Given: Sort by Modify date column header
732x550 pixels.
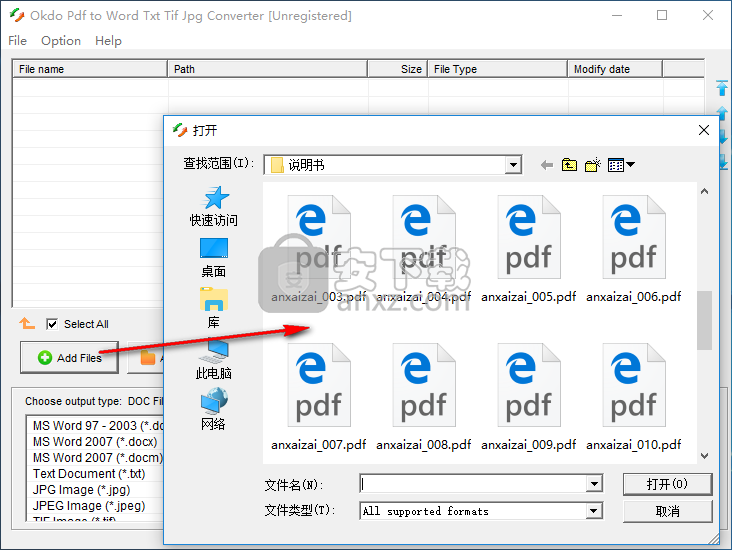Looking at the screenshot, I should pyautogui.click(x=615, y=69).
